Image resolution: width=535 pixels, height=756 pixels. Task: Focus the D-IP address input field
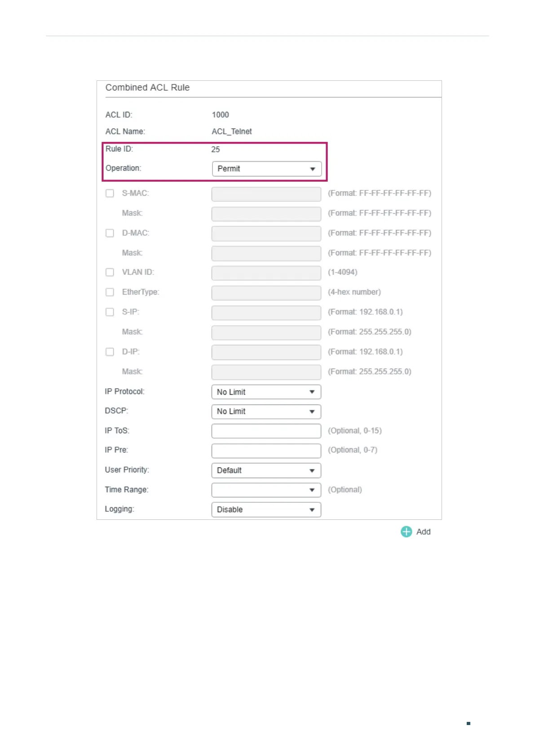tap(266, 352)
